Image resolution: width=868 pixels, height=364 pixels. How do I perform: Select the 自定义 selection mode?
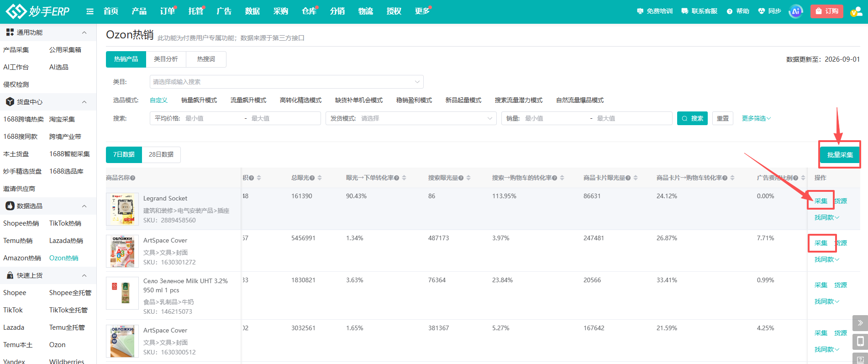click(x=158, y=100)
